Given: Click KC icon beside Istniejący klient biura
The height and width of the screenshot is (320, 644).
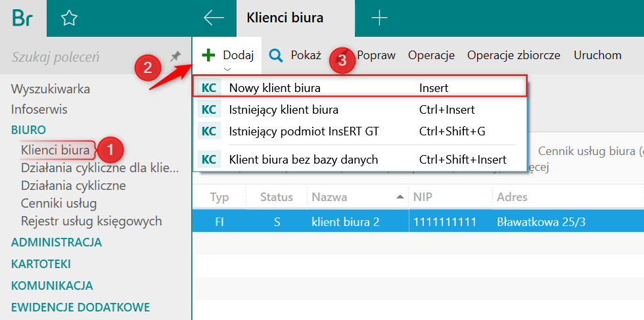Looking at the screenshot, I should pos(209,110).
